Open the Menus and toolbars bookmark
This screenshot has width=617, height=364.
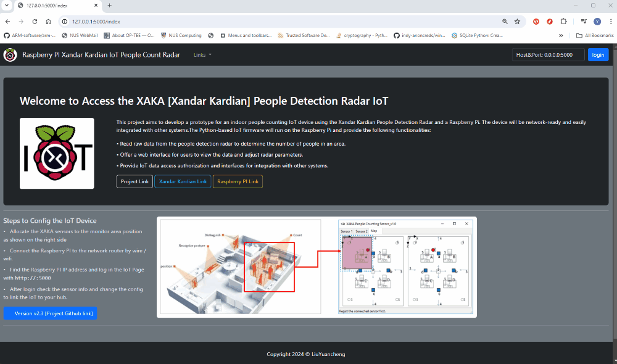click(x=246, y=35)
